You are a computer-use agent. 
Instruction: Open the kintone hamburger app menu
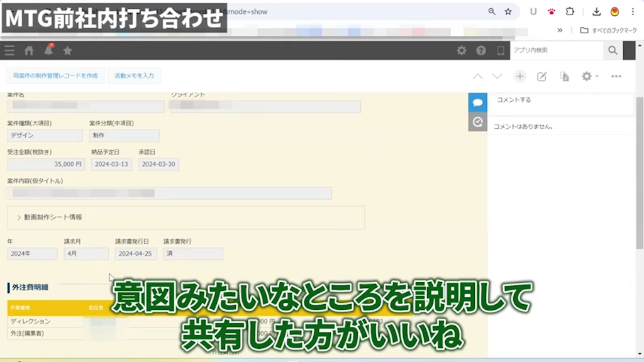click(9, 51)
